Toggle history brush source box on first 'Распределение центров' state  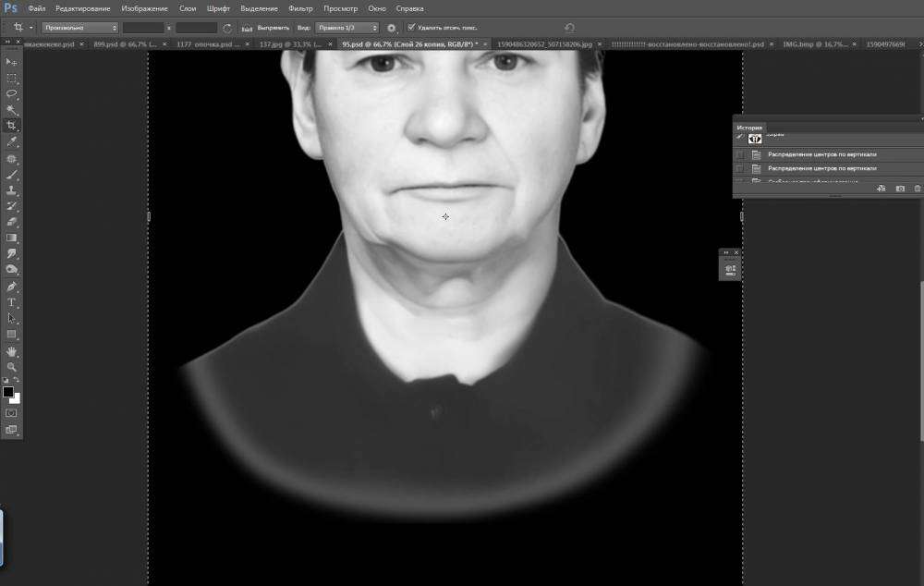point(739,154)
